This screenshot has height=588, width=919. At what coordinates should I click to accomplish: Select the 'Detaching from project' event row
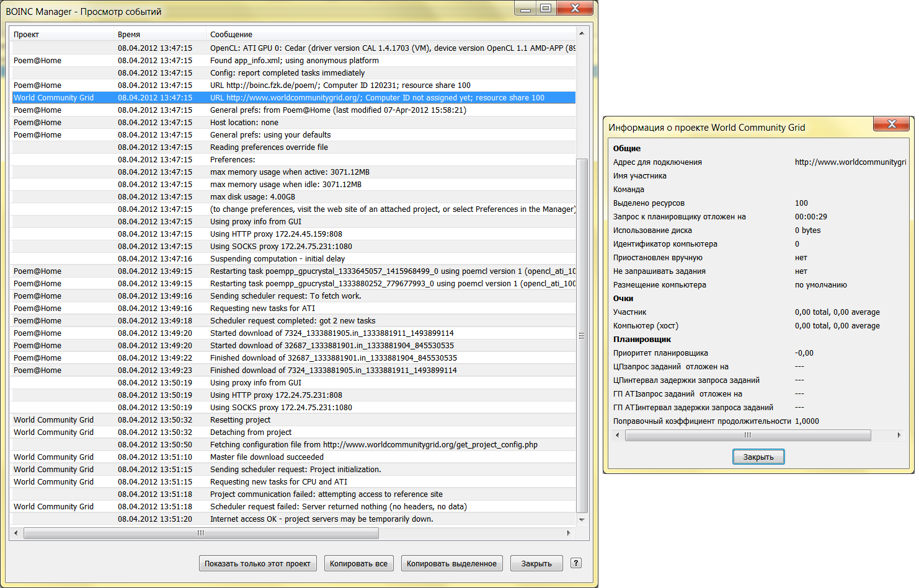tap(293, 432)
